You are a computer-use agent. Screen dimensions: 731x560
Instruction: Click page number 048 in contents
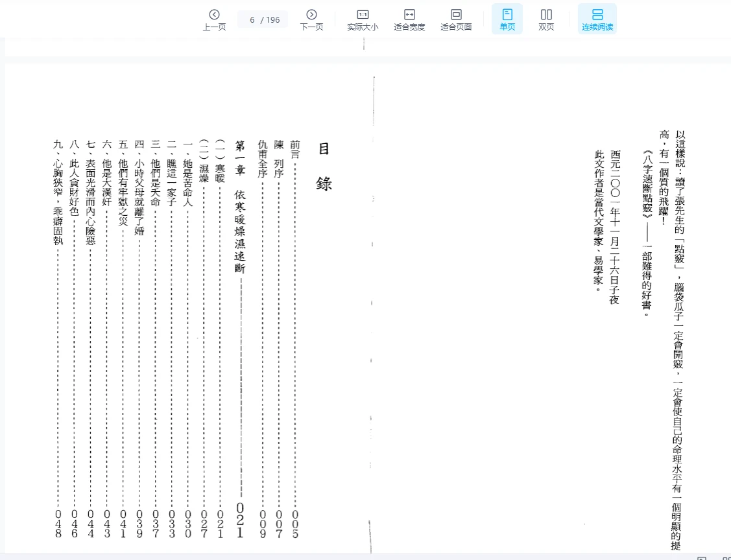(58, 524)
